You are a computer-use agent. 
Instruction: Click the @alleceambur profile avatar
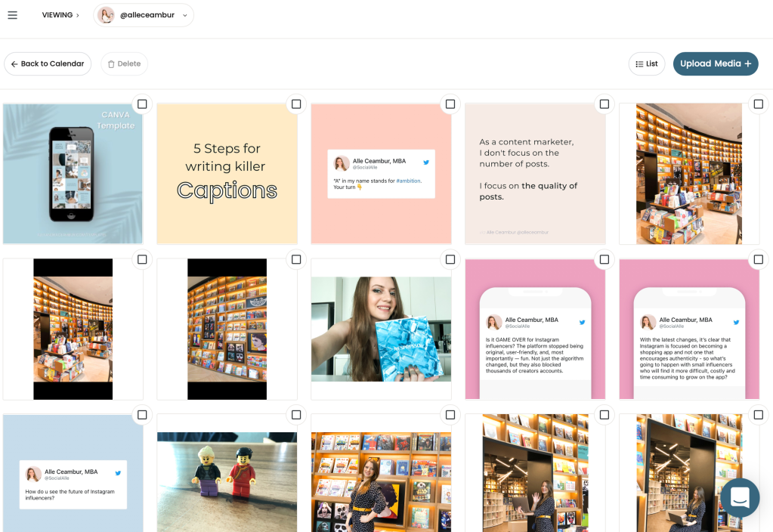pyautogui.click(x=107, y=15)
